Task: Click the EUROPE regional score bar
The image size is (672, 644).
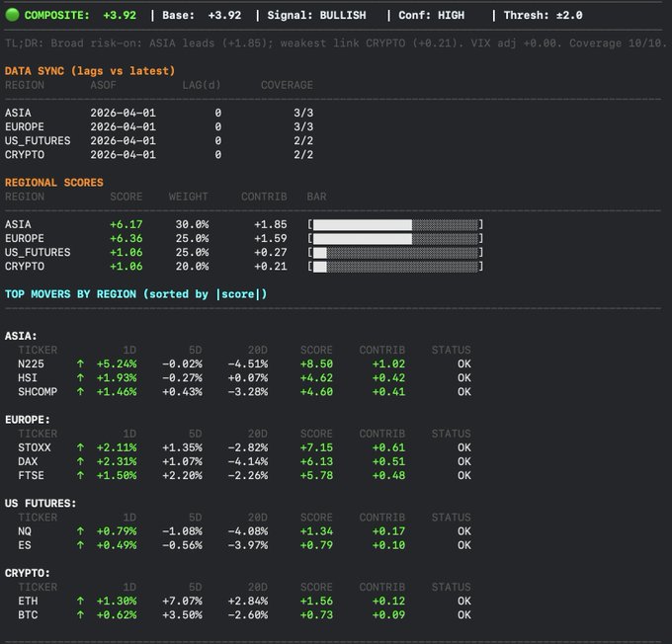Action: 395,238
